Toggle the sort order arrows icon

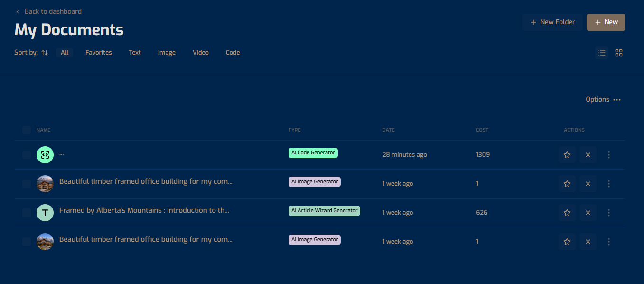pyautogui.click(x=45, y=53)
